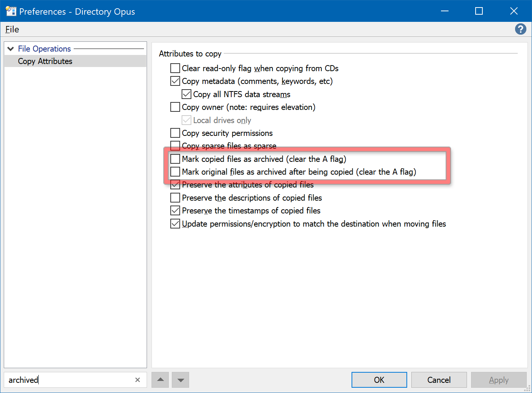
Task: Enable Copy security permissions
Action: pos(175,133)
